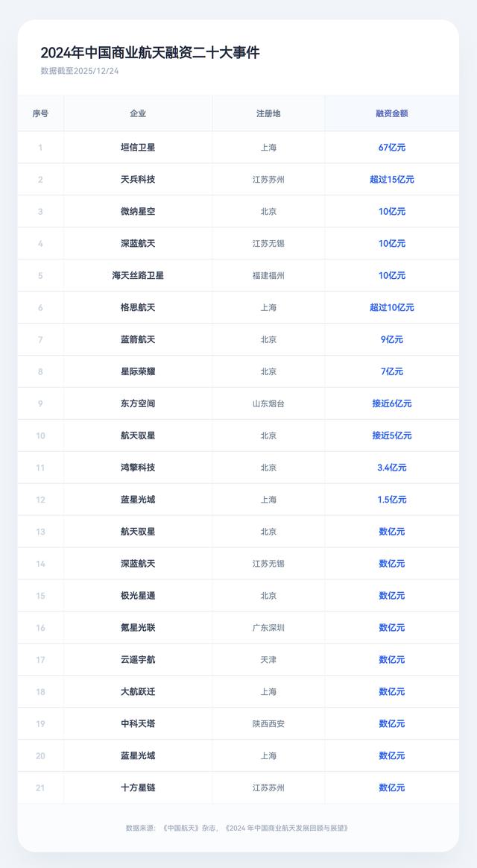The image size is (477, 868).
Task: Click the 序号 column header
Action: click(40, 114)
